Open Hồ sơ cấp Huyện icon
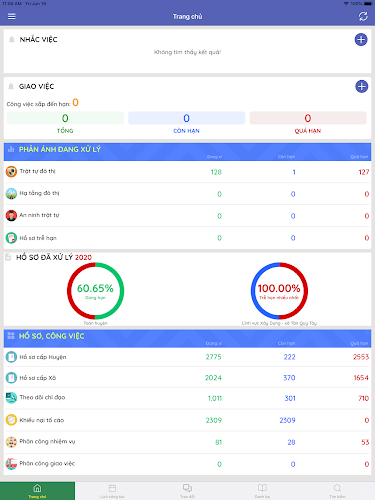Screen dimensions: 375x500 click(11, 357)
